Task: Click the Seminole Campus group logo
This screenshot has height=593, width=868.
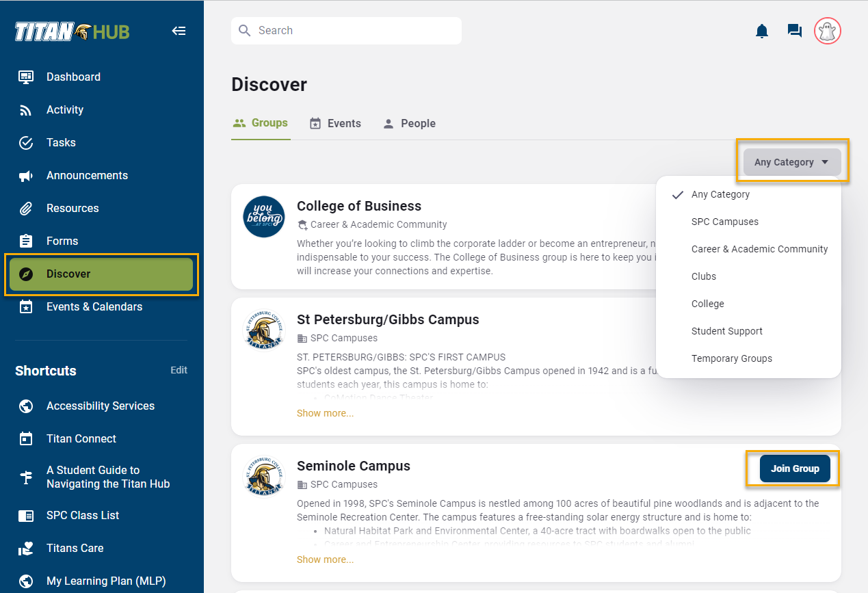Action: coord(264,477)
